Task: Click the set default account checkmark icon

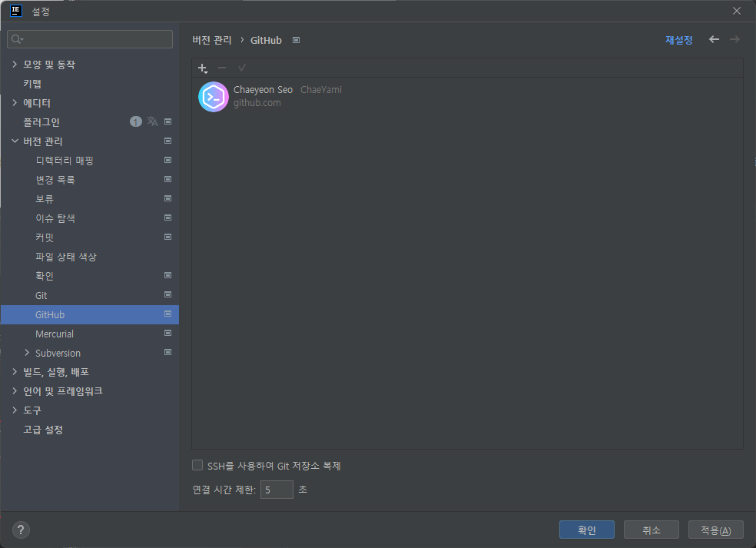Action: click(241, 68)
